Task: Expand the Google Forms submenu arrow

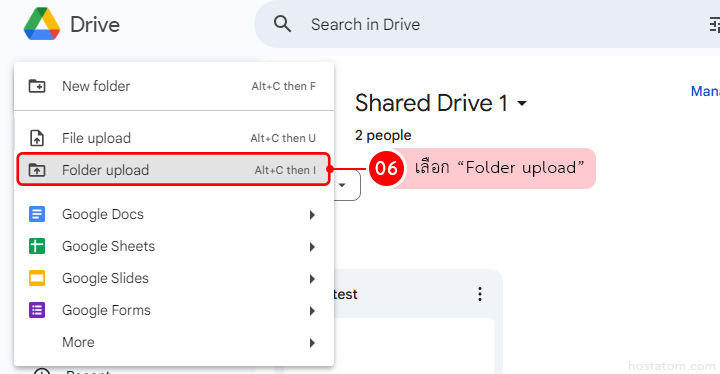Action: pyautogui.click(x=312, y=311)
